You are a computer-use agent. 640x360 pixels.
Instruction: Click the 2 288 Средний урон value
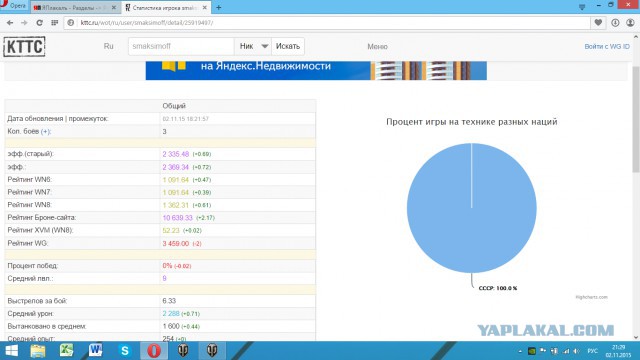pos(171,313)
